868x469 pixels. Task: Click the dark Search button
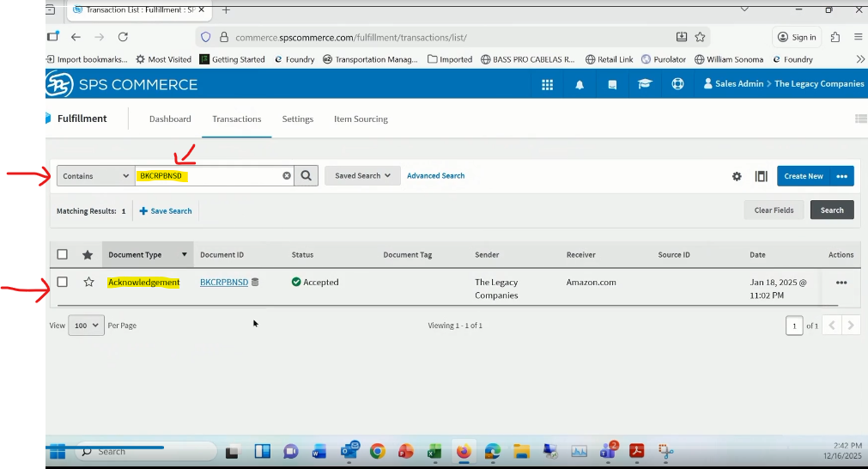[x=831, y=210]
